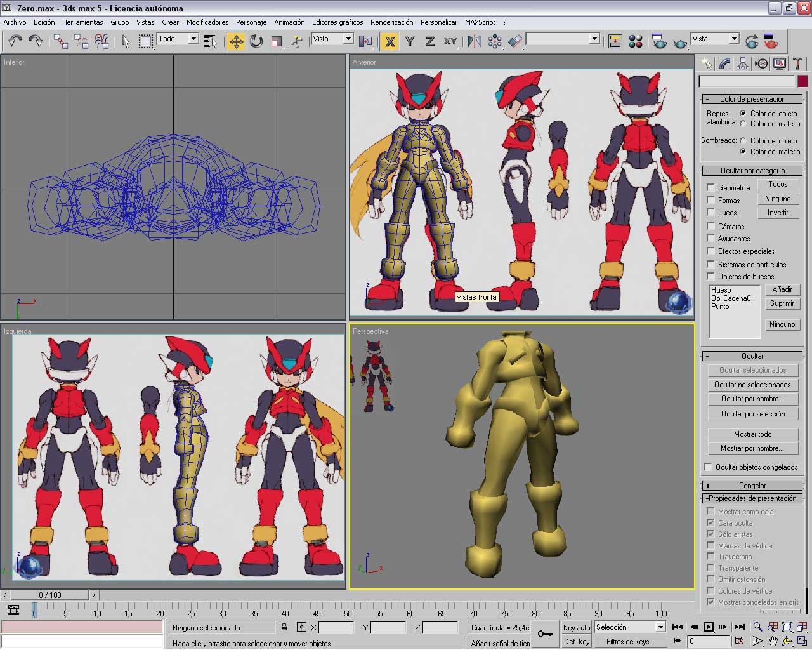Click 'Ocultar no seleccionados' button

752,385
